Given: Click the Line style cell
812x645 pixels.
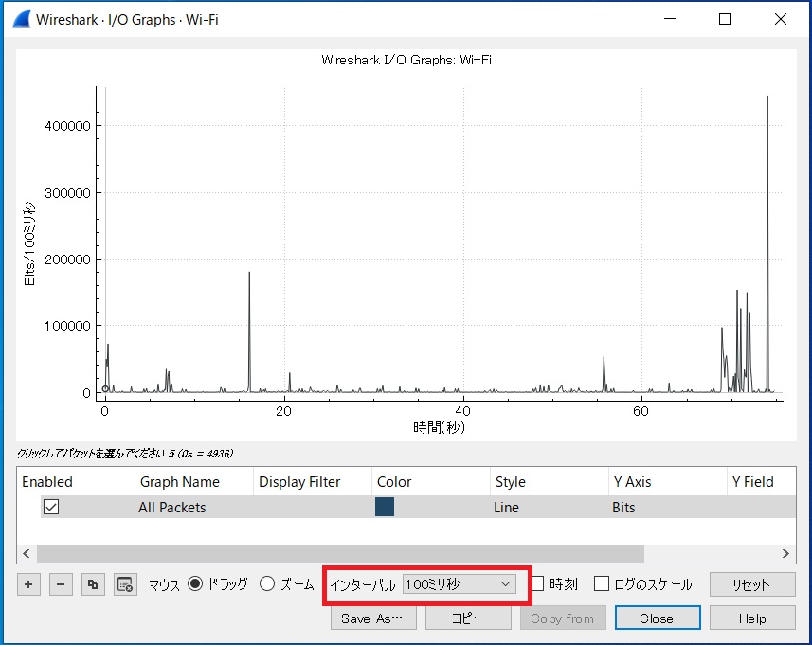Looking at the screenshot, I should point(549,507).
